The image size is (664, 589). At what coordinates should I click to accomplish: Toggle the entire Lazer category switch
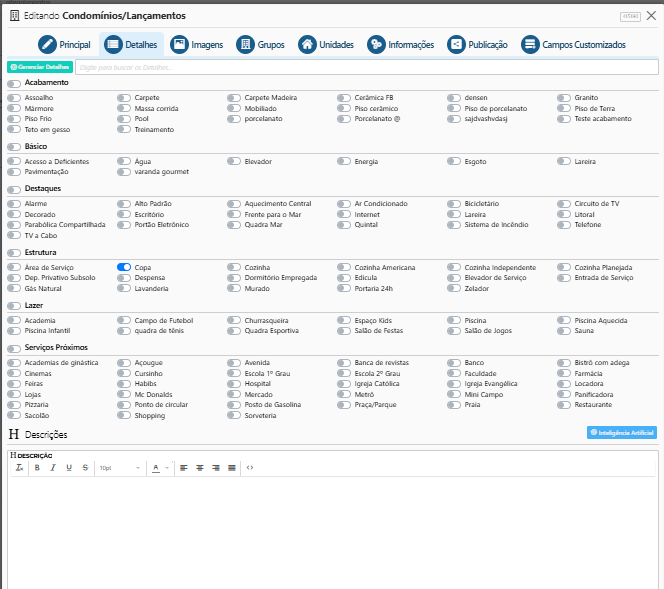pos(14,305)
